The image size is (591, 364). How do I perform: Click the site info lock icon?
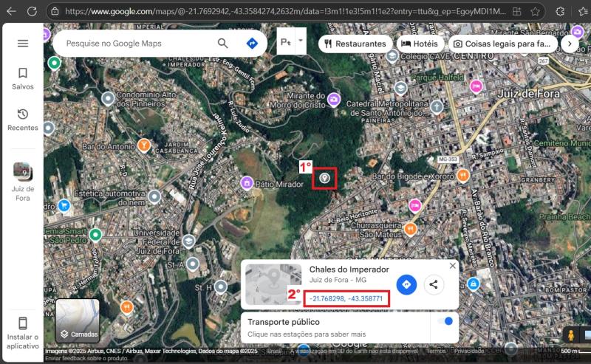[x=55, y=11]
